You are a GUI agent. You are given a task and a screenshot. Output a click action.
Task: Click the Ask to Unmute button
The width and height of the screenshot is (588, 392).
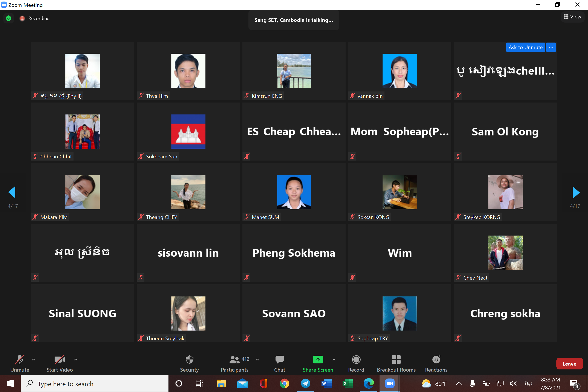tap(525, 47)
